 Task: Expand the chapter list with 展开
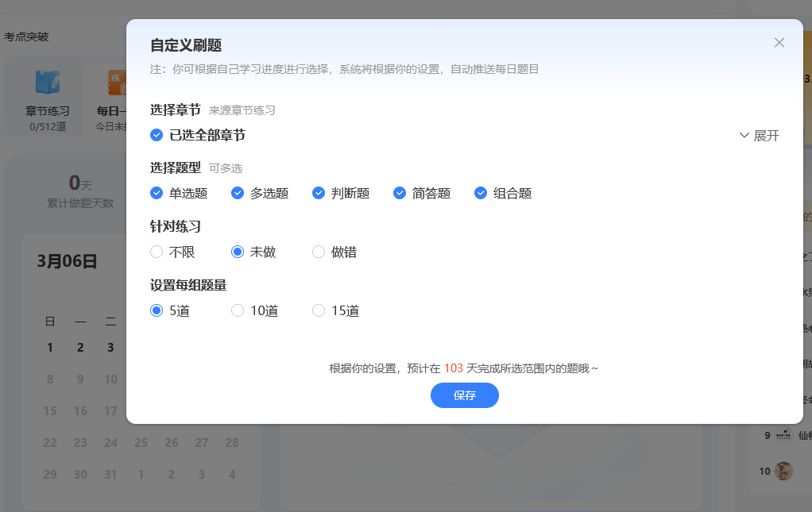pos(759,136)
